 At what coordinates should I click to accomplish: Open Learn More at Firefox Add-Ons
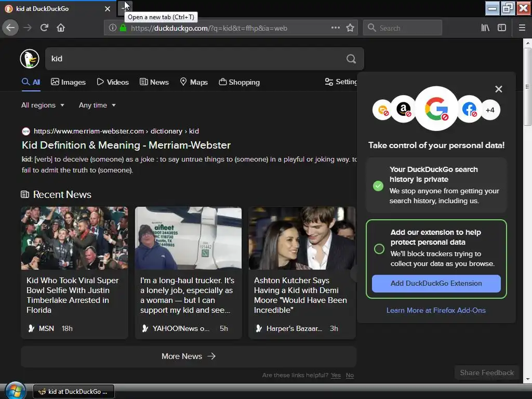click(436, 310)
